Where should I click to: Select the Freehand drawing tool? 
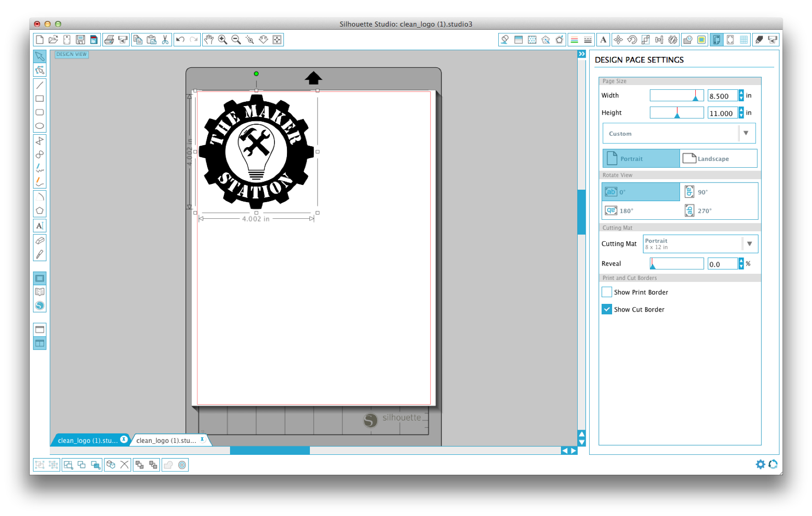pos(40,168)
